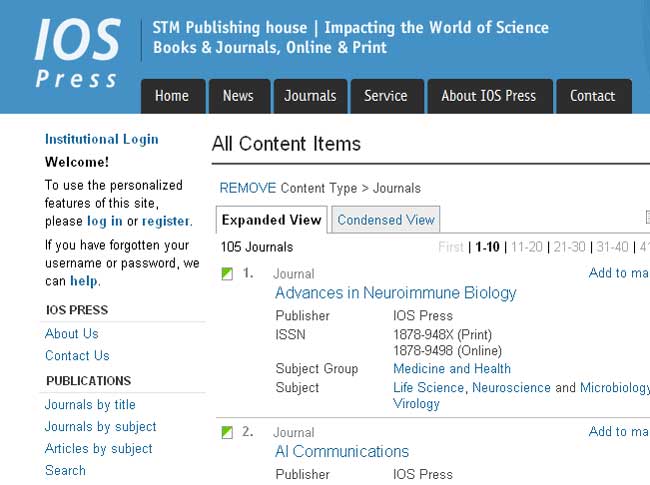Click the Life Science subject link
The height and width of the screenshot is (485, 650).
pyautogui.click(x=428, y=388)
